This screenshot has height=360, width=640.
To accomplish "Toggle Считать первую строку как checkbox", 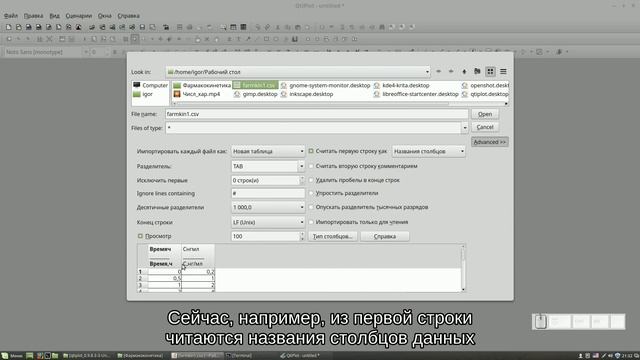I will [311, 151].
